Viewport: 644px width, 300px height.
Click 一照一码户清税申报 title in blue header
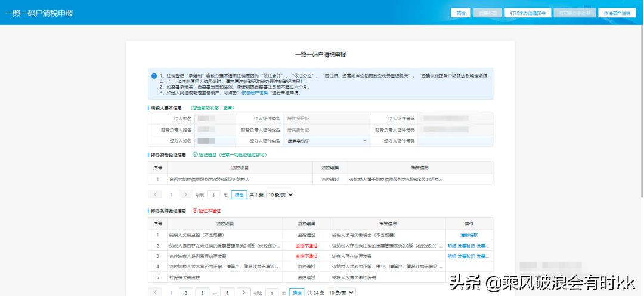(x=39, y=13)
